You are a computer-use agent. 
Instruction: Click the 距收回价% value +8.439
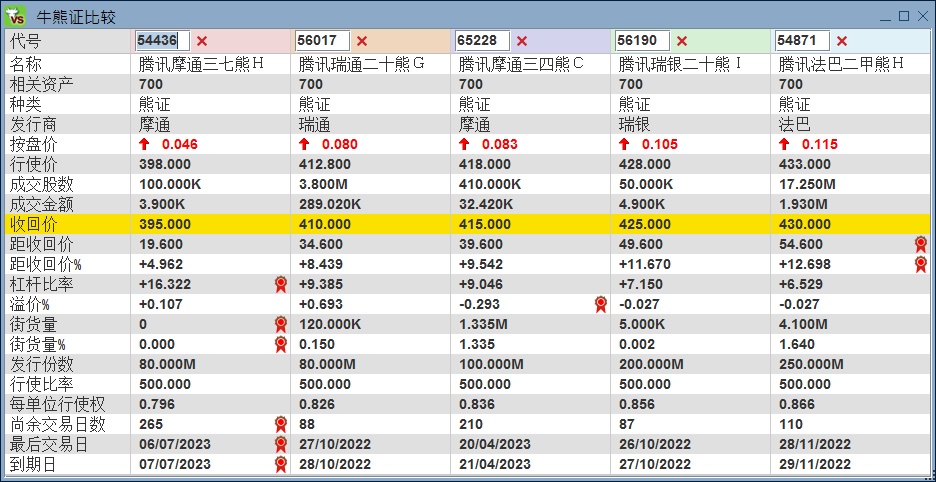pyautogui.click(x=321, y=264)
